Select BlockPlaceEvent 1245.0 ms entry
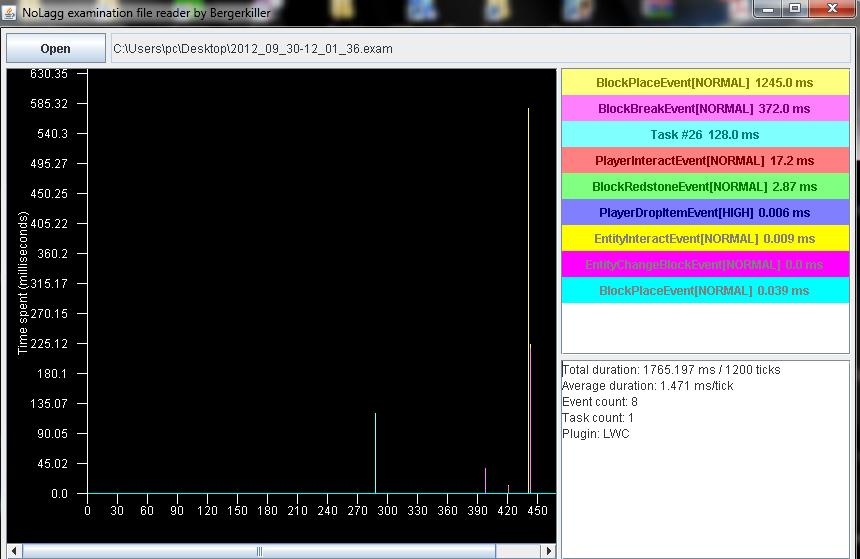The image size is (860, 559). click(705, 82)
